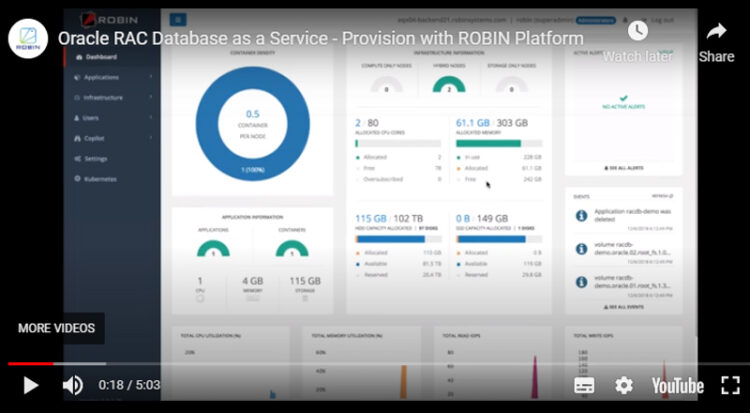The width and height of the screenshot is (750, 413).
Task: Expand the Users submenu chevron
Action: pyautogui.click(x=151, y=117)
